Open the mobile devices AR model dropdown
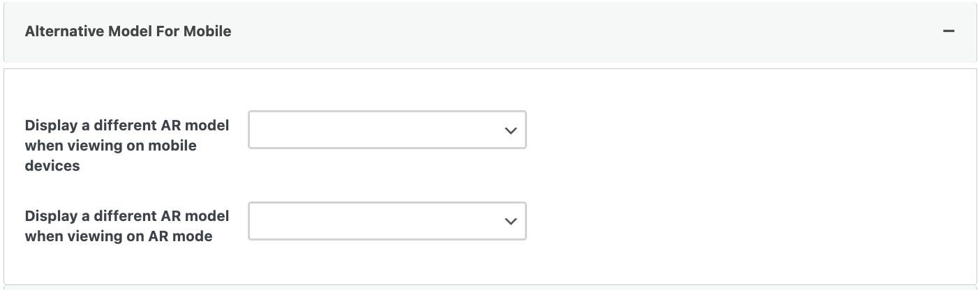The height and width of the screenshot is (290, 980). coord(387,130)
